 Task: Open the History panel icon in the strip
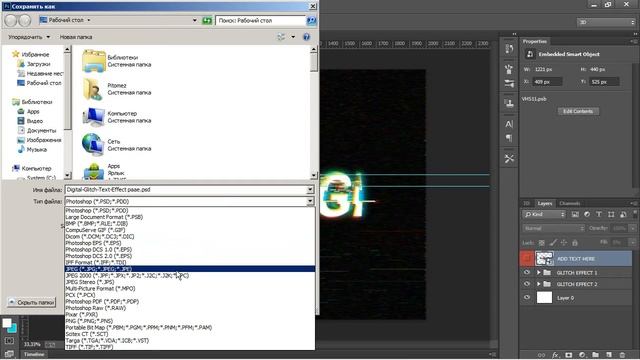pos(509,49)
